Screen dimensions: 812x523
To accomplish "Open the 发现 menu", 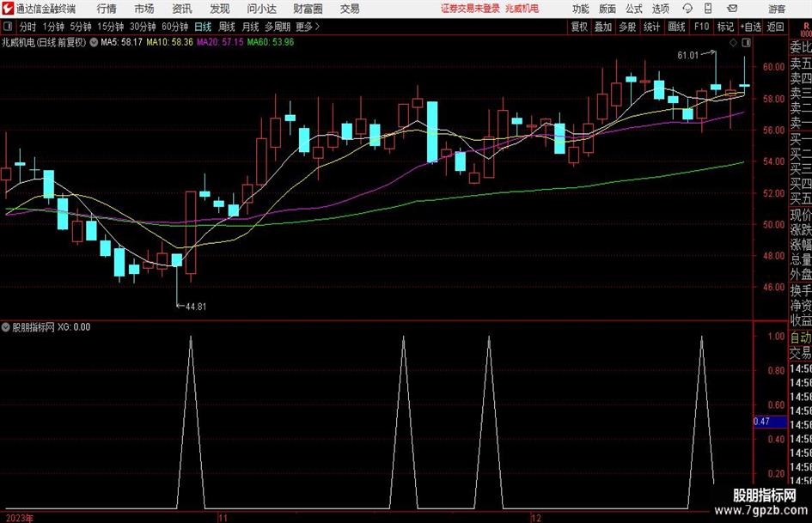I will point(220,9).
